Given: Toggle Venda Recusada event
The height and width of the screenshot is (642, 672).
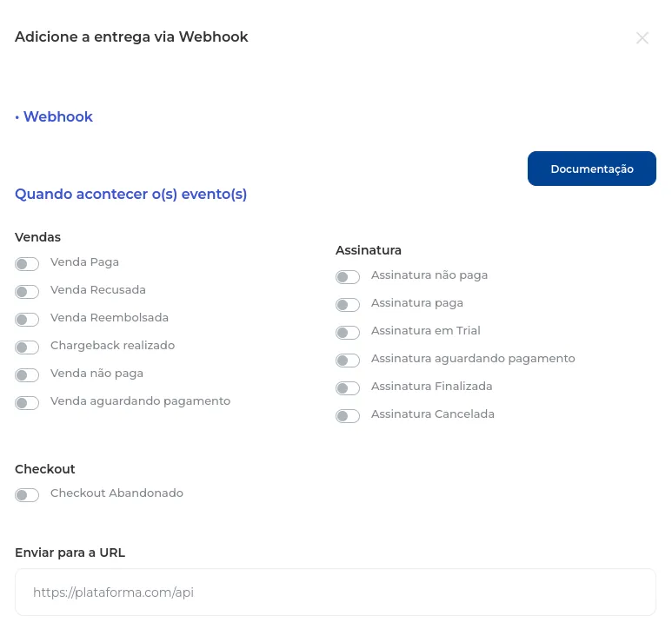Looking at the screenshot, I should point(27,292).
